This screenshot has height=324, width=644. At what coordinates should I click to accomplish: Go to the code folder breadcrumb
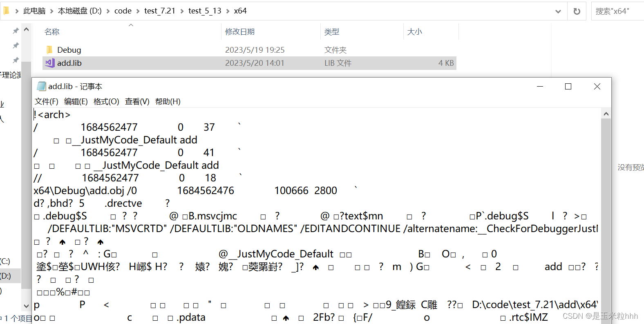pos(123,11)
